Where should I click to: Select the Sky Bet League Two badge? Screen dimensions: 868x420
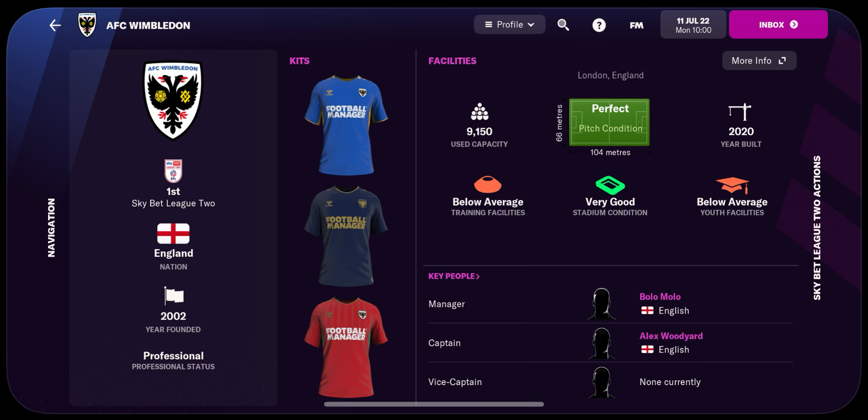pyautogui.click(x=173, y=171)
